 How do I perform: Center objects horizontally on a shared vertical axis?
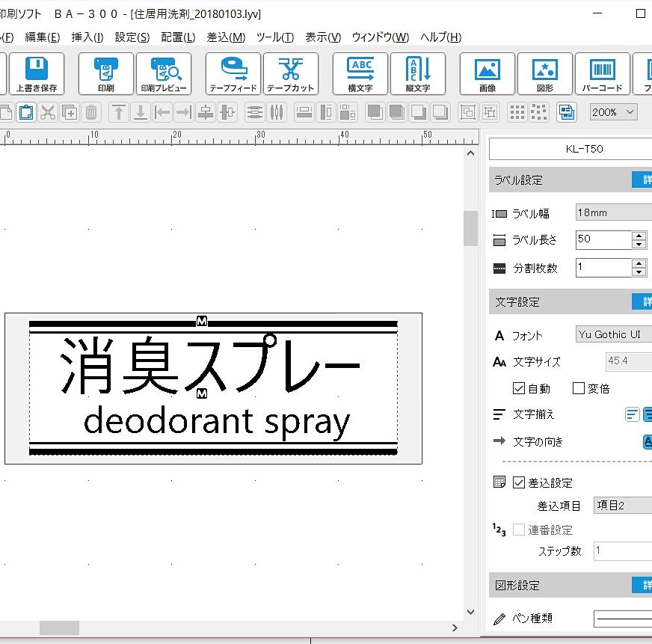click(x=206, y=112)
